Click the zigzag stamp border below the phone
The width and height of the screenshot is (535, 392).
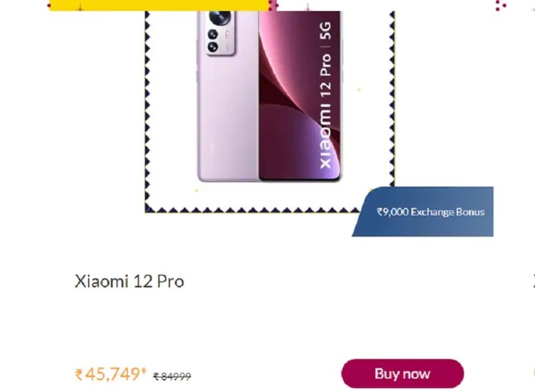(x=252, y=210)
